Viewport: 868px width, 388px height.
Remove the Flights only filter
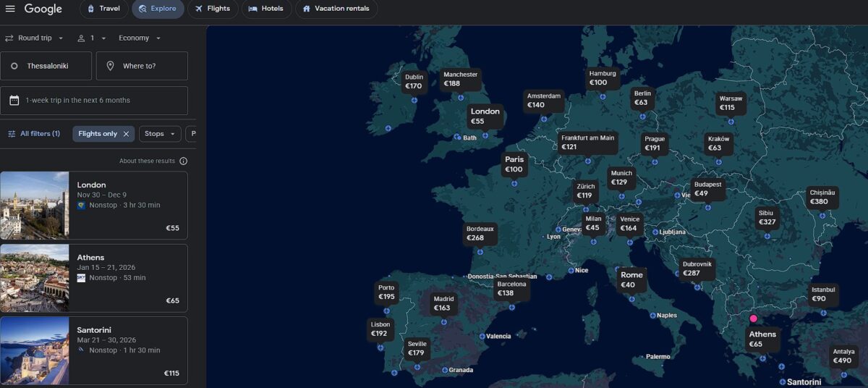pos(126,134)
